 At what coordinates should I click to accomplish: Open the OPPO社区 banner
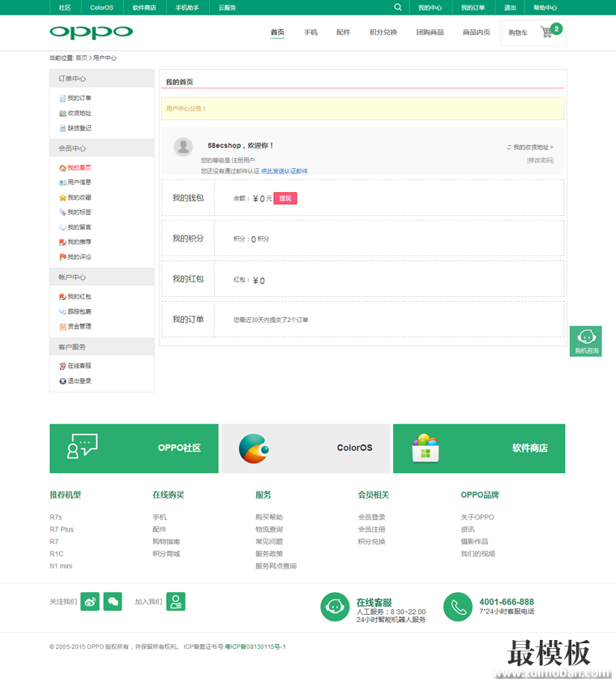(134, 449)
